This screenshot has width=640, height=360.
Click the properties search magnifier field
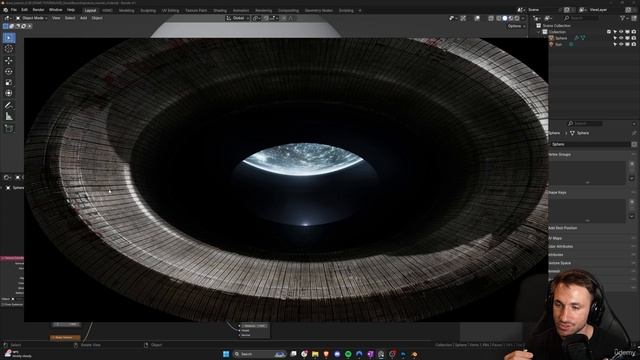tap(584, 123)
